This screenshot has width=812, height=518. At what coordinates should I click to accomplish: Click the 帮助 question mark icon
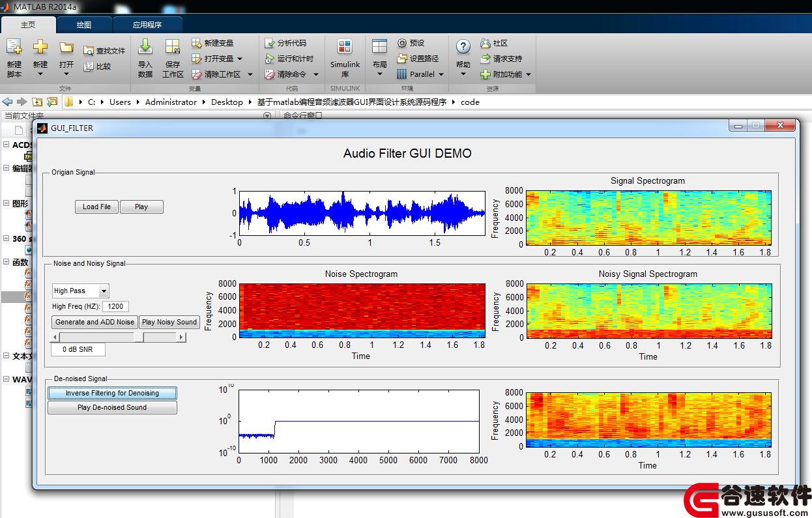(x=463, y=46)
